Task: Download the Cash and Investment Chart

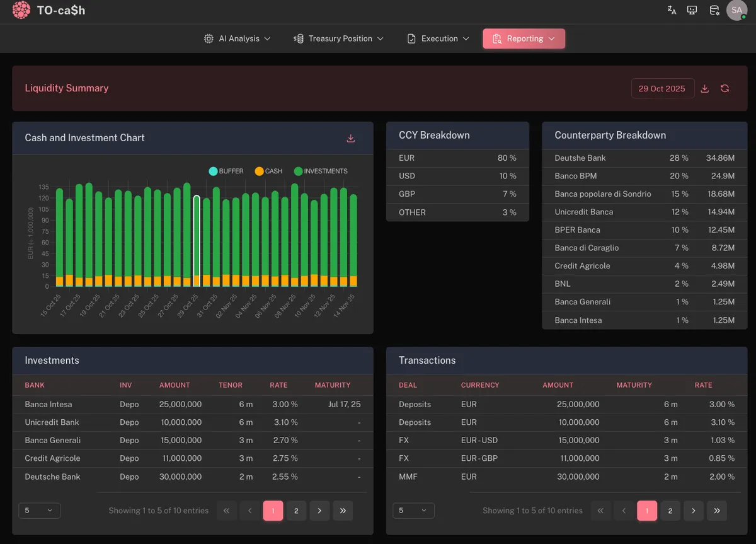Action: pos(350,138)
